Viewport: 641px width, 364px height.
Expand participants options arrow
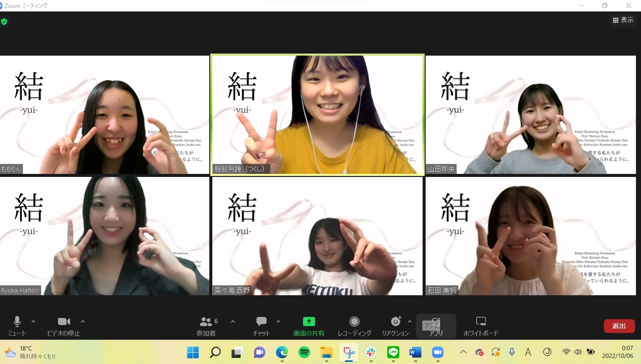[233, 322]
